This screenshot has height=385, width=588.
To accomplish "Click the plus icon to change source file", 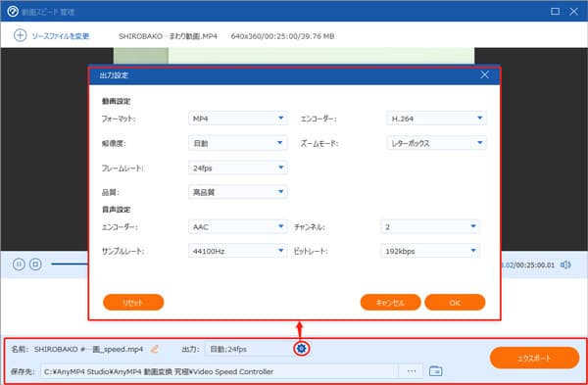I will pos(20,35).
